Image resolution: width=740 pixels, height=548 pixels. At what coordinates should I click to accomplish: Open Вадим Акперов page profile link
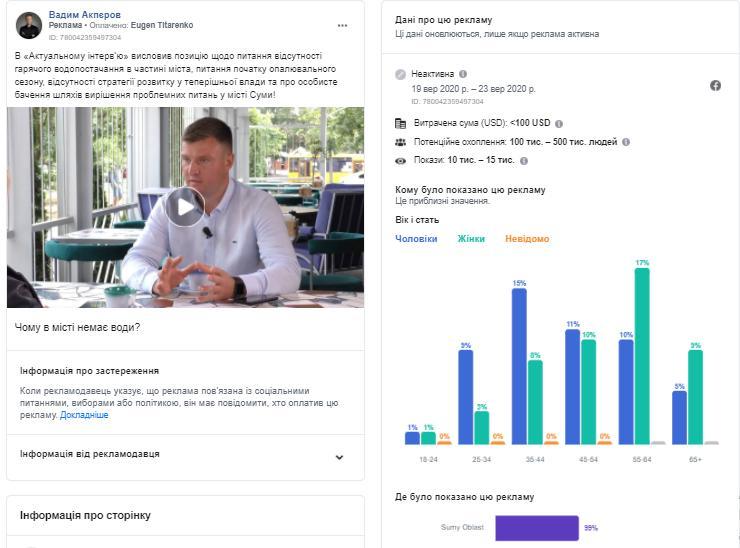click(84, 15)
